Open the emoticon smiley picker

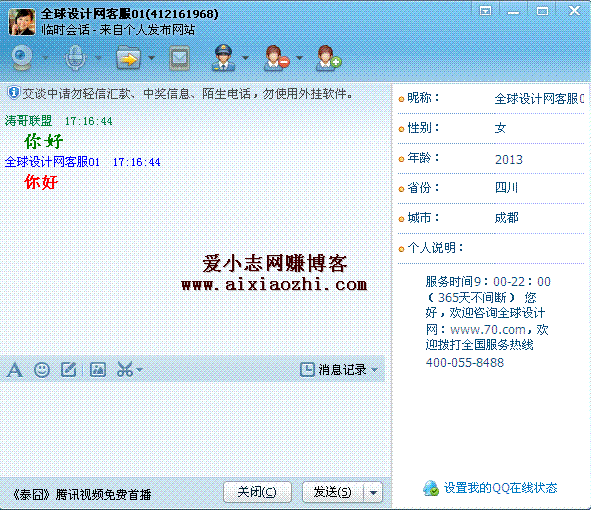tap(42, 370)
